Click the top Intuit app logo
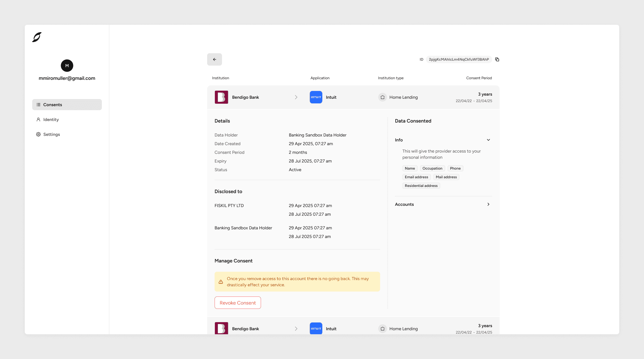 [316, 97]
